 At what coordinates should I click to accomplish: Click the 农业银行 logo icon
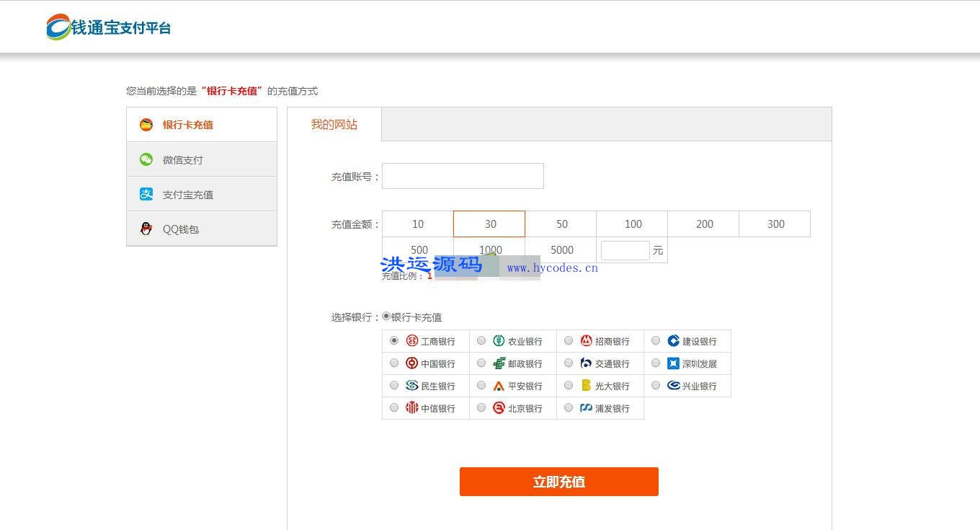[499, 340]
